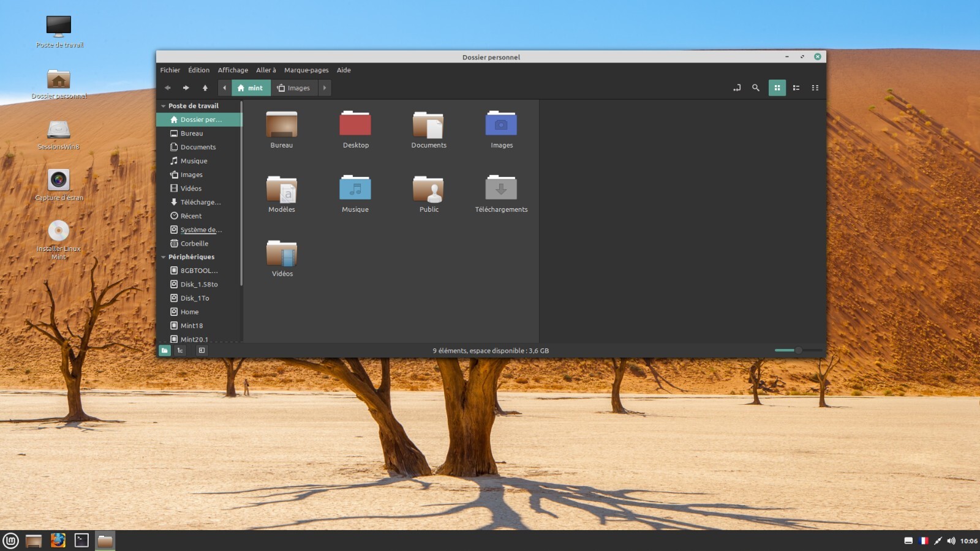
Task: Click the path bar left scroll arrow
Action: click(x=224, y=88)
